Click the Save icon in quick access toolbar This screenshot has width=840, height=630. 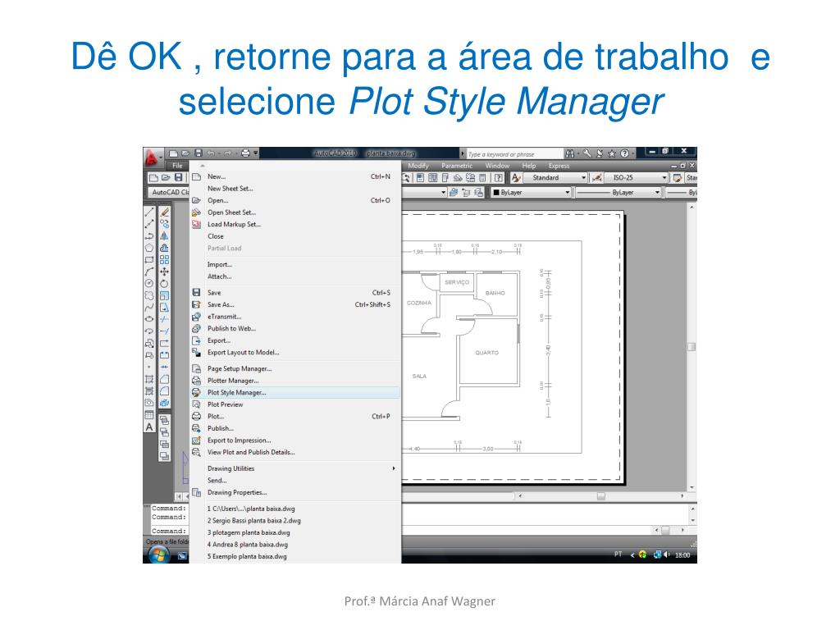tap(199, 153)
